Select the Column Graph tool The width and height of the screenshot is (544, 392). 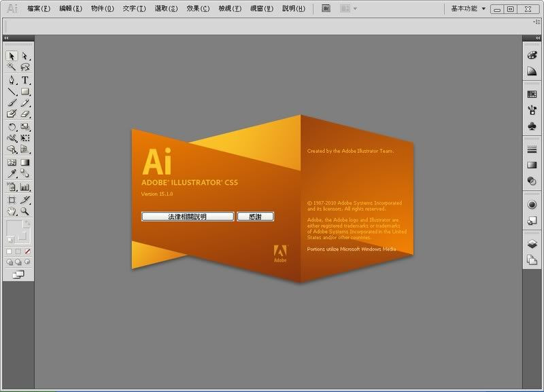point(25,187)
